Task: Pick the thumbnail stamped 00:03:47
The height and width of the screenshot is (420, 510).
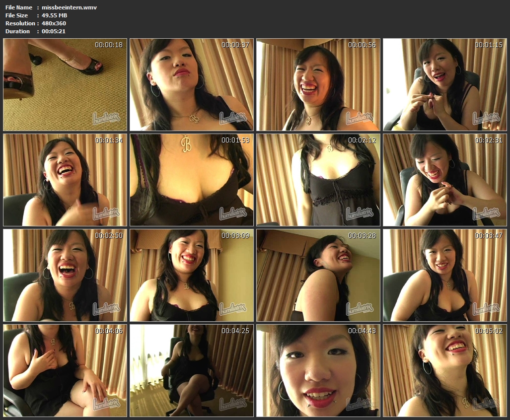Action: (x=445, y=276)
